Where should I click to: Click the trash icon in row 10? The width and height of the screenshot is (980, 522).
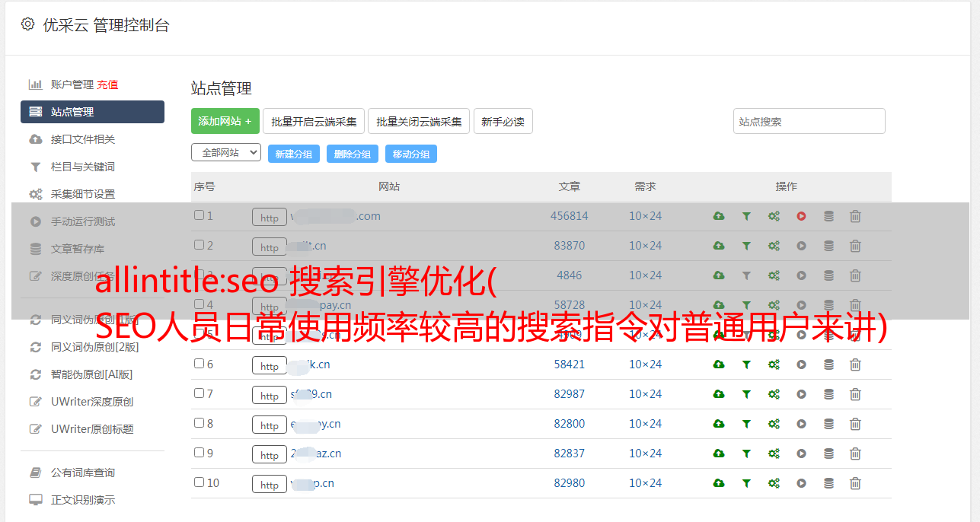[855, 483]
